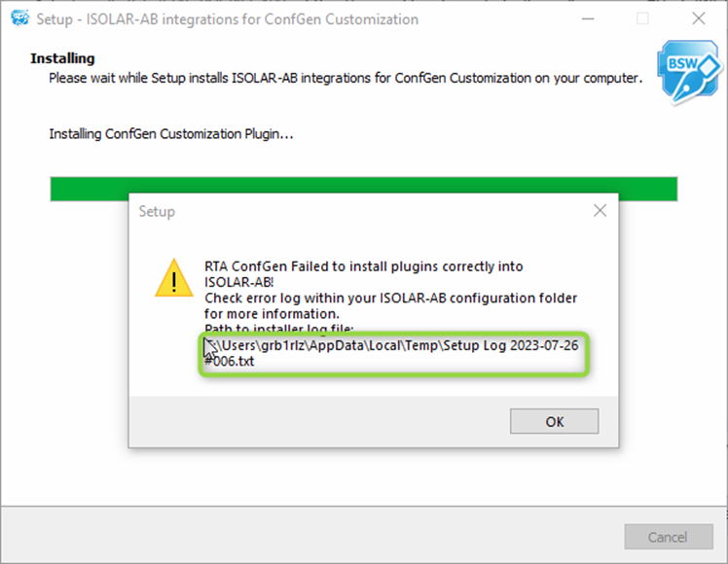Click the 'Installing' heading
The width and height of the screenshot is (728, 564).
click(62, 58)
